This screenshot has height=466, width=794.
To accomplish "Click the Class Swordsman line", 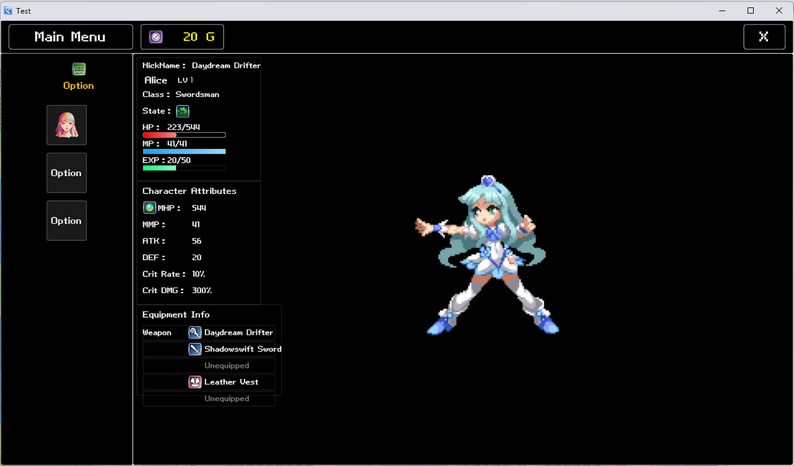I will (181, 94).
